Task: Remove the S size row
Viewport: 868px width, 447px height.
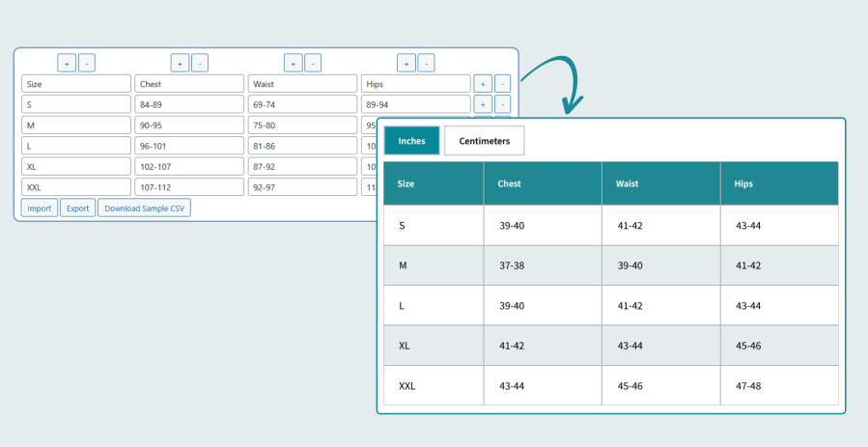Action: (x=502, y=104)
